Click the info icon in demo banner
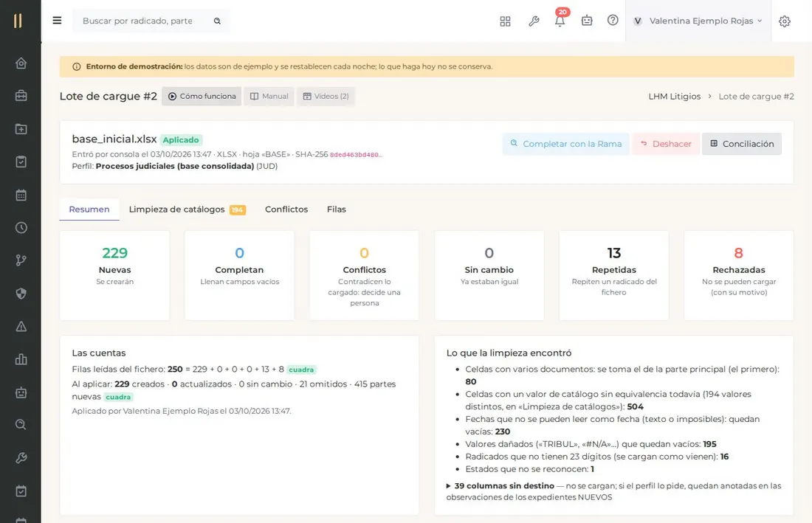This screenshot has height=523, width=812. (x=77, y=66)
